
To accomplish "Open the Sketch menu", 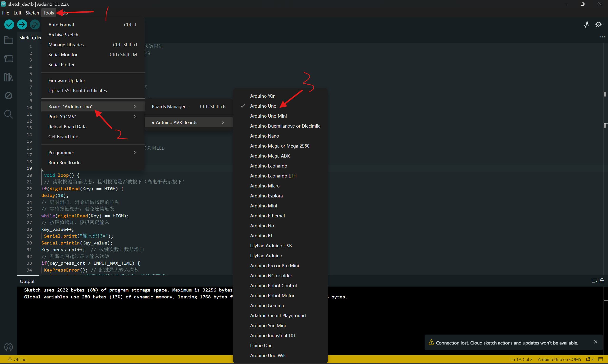I will [32, 13].
